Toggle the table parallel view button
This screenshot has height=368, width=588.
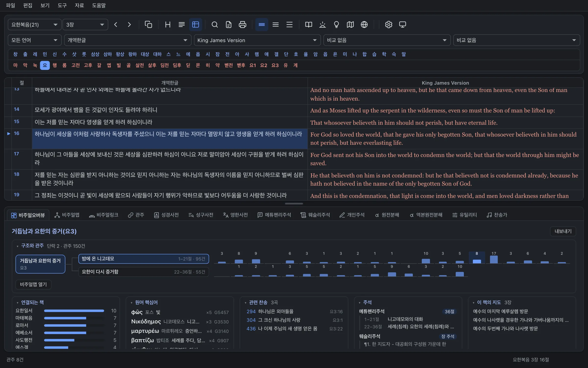[x=196, y=25]
